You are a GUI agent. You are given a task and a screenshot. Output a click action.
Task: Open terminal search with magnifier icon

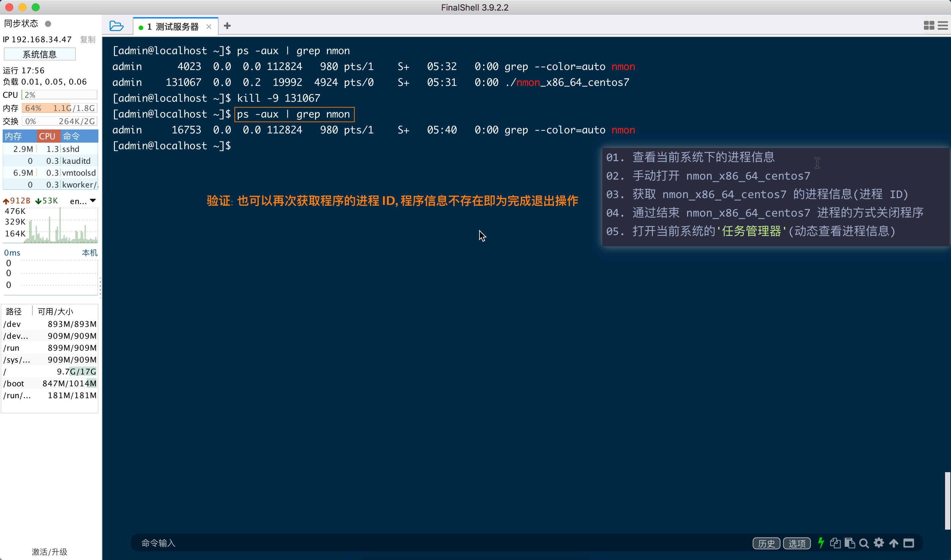[864, 543]
